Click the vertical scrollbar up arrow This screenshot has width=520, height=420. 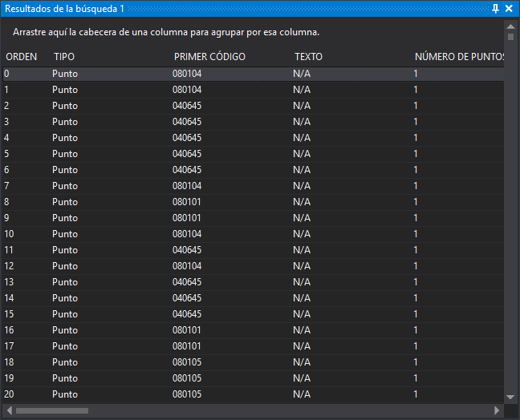pyautogui.click(x=510, y=26)
